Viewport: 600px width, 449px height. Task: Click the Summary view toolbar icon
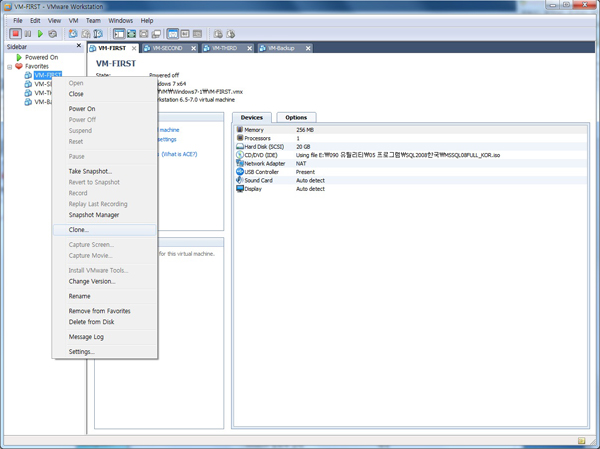173,34
